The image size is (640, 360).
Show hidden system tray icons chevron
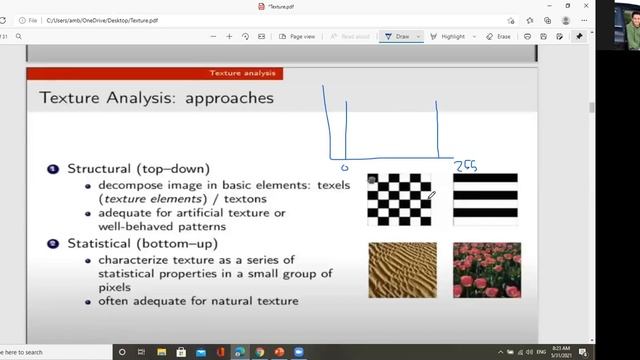click(500, 352)
